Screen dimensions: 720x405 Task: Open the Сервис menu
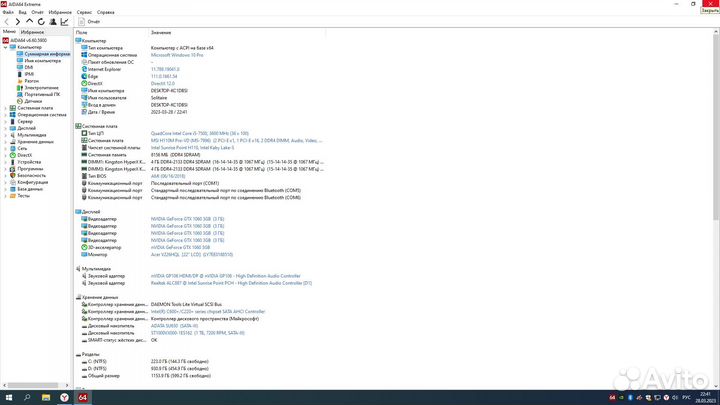(84, 12)
